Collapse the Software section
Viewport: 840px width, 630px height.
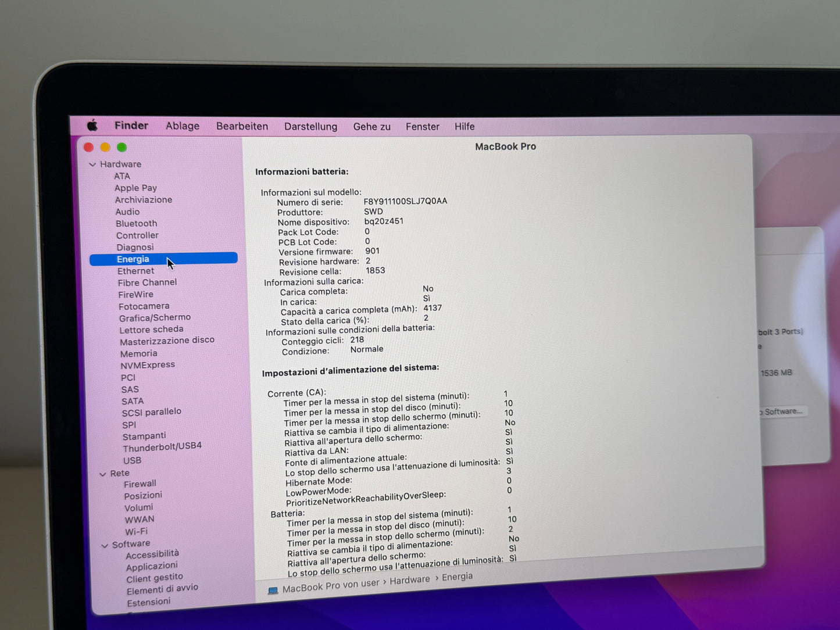click(x=105, y=546)
